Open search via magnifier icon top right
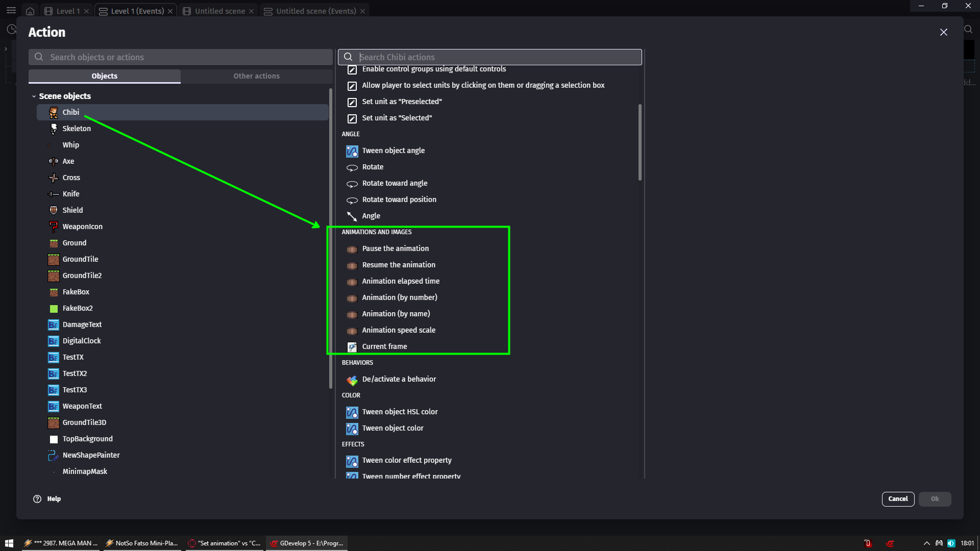Image resolution: width=980 pixels, height=551 pixels. (x=968, y=30)
